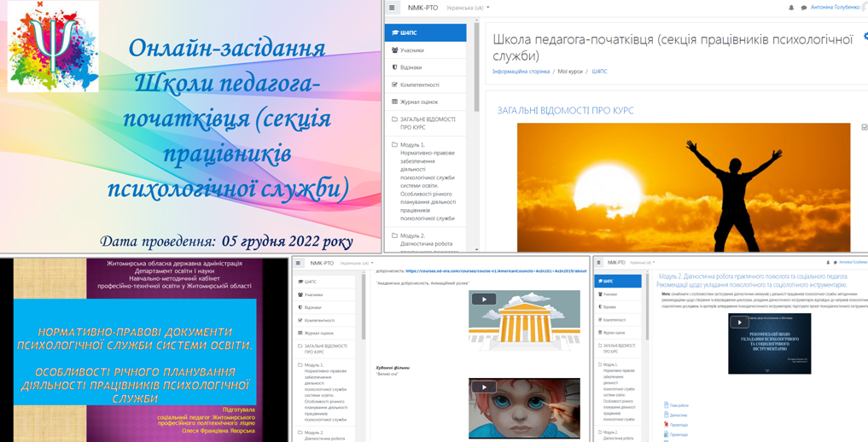This screenshot has width=868, height=442.
Task: Open Журнал оцінок in the top-right panel sidebar
Action: click(x=418, y=102)
